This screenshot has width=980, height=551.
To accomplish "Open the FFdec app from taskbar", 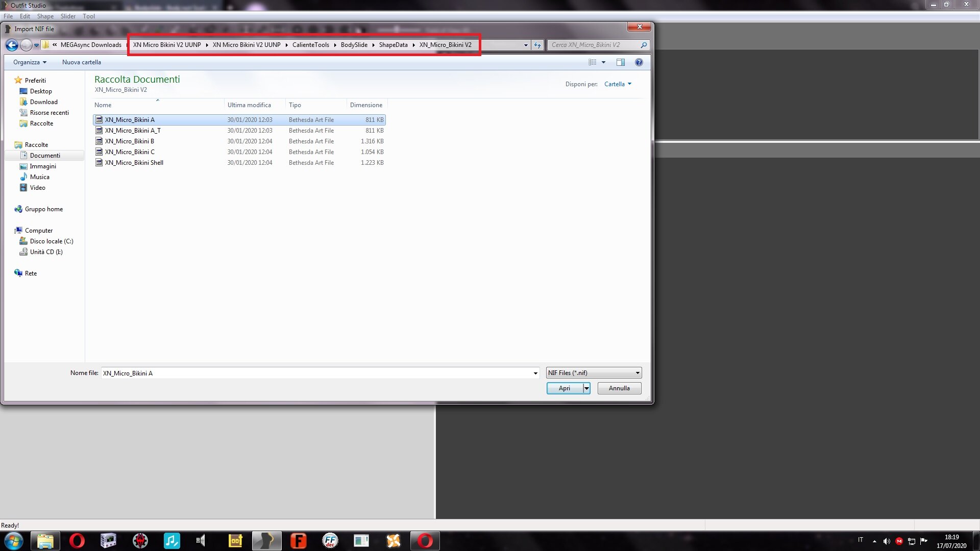I will point(330,541).
